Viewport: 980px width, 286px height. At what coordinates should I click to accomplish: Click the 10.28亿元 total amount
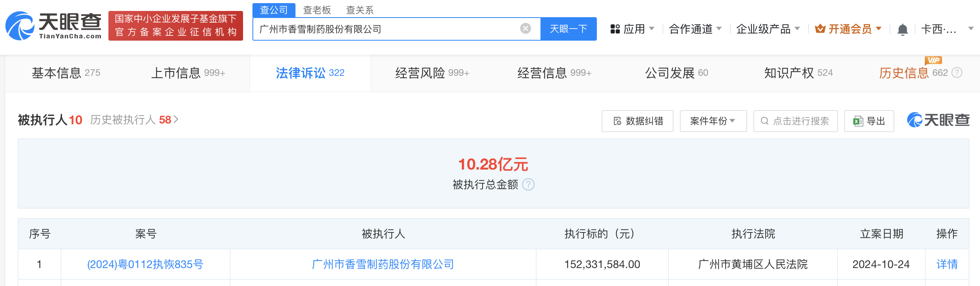coord(493,164)
